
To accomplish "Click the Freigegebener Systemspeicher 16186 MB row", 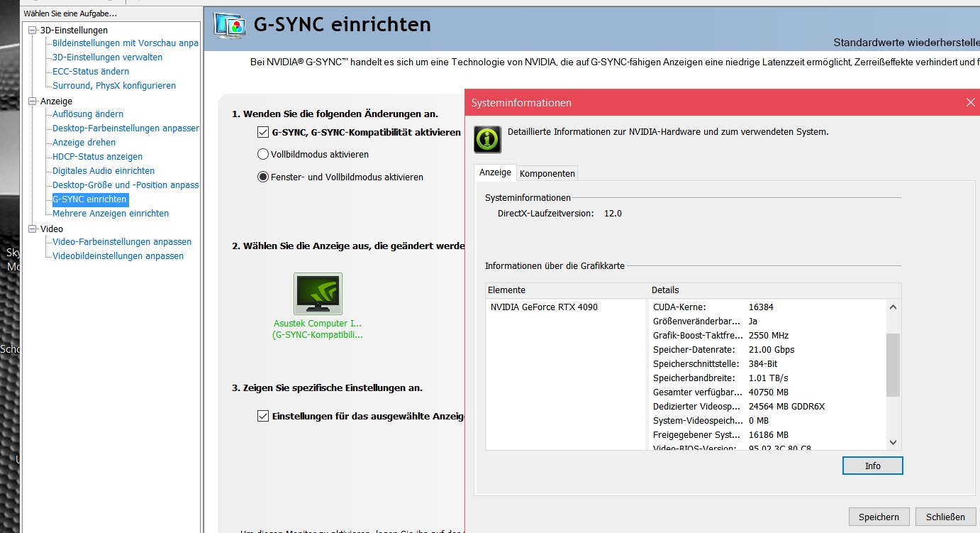I will (768, 435).
